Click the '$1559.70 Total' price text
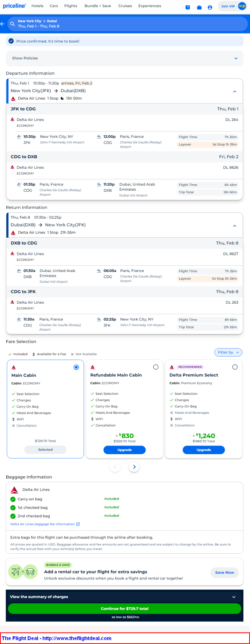 coord(125,441)
